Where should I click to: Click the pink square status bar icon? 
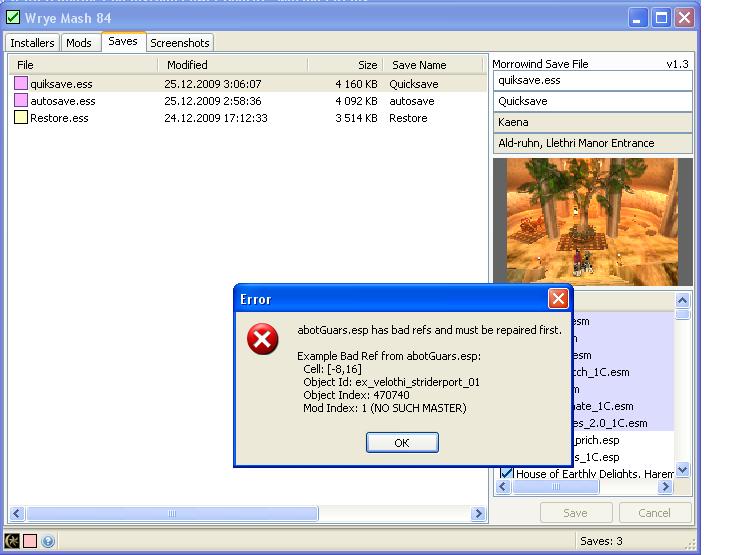pos(30,541)
